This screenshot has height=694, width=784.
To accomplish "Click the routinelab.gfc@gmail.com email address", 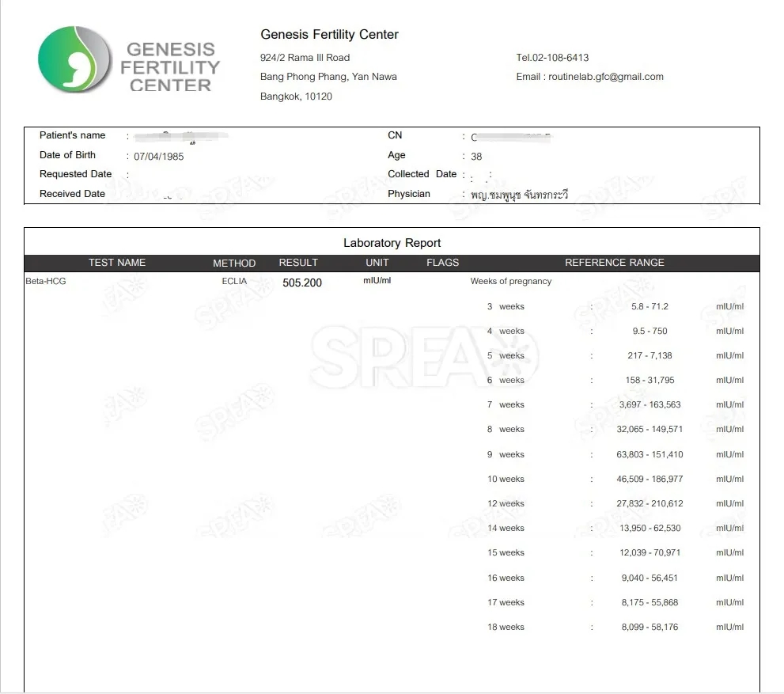I will tap(605, 77).
